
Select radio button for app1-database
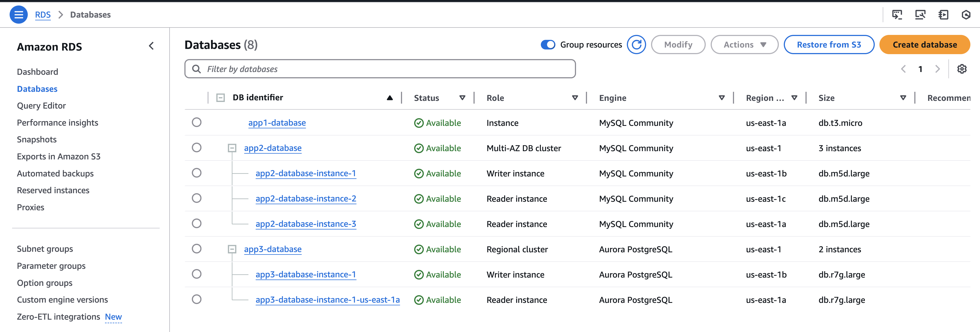pyautogui.click(x=197, y=122)
